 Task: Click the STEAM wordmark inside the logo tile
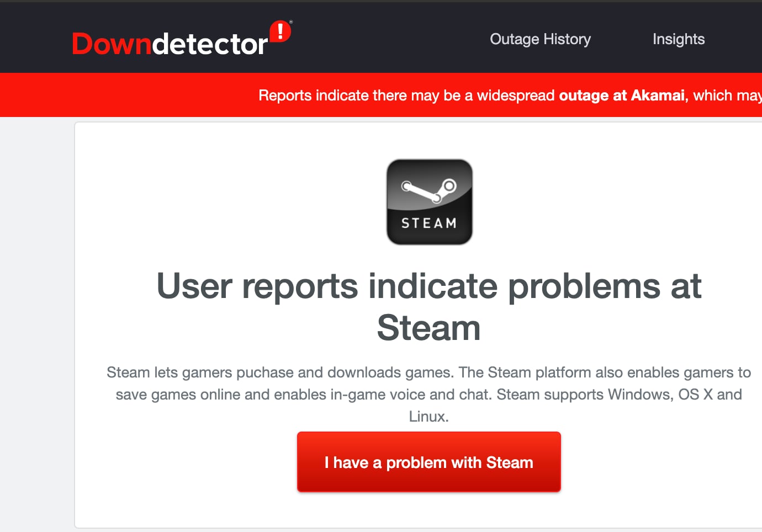click(429, 223)
